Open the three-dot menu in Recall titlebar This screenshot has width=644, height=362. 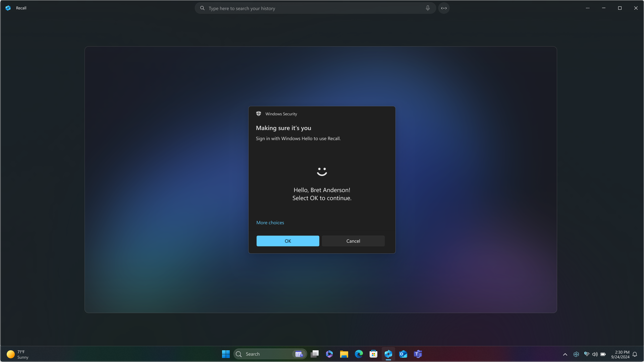[x=587, y=8]
